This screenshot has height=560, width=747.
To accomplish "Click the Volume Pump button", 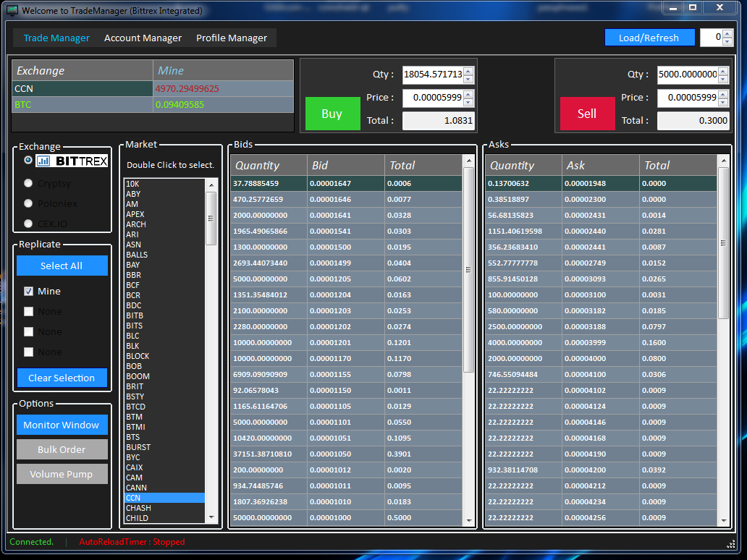I will click(x=62, y=475).
